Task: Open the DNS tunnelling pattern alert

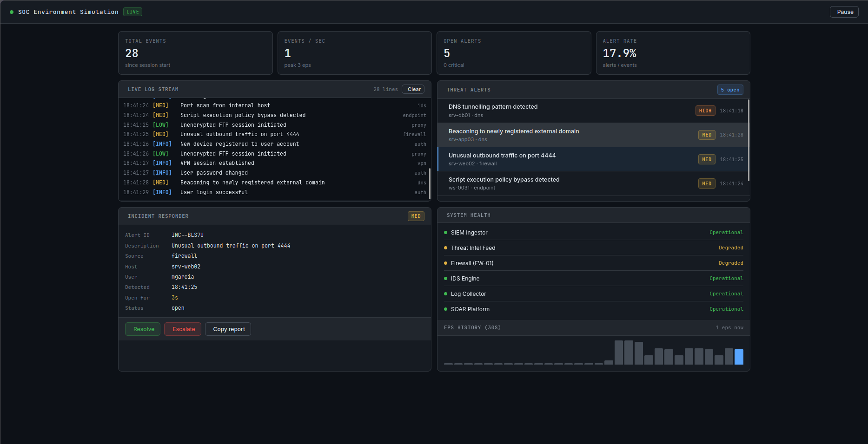Action: 592,111
